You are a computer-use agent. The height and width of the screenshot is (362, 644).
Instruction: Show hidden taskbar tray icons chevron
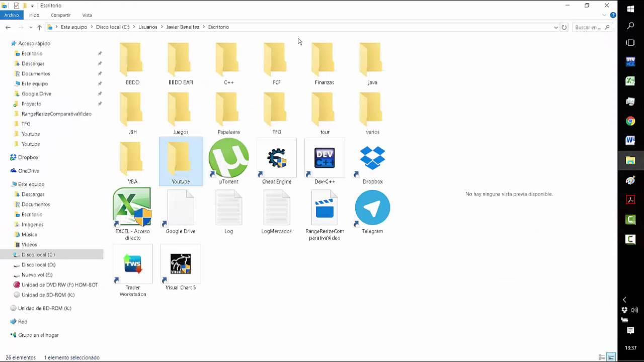[x=624, y=300]
